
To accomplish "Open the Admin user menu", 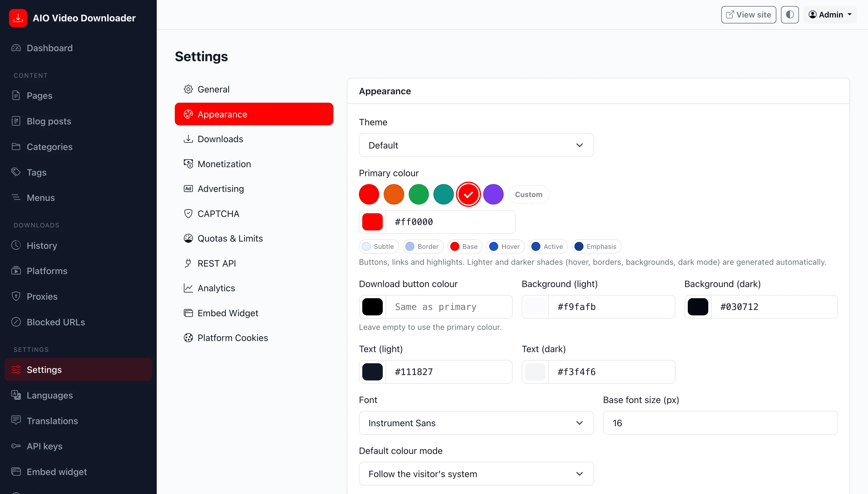I will pyautogui.click(x=830, y=14).
